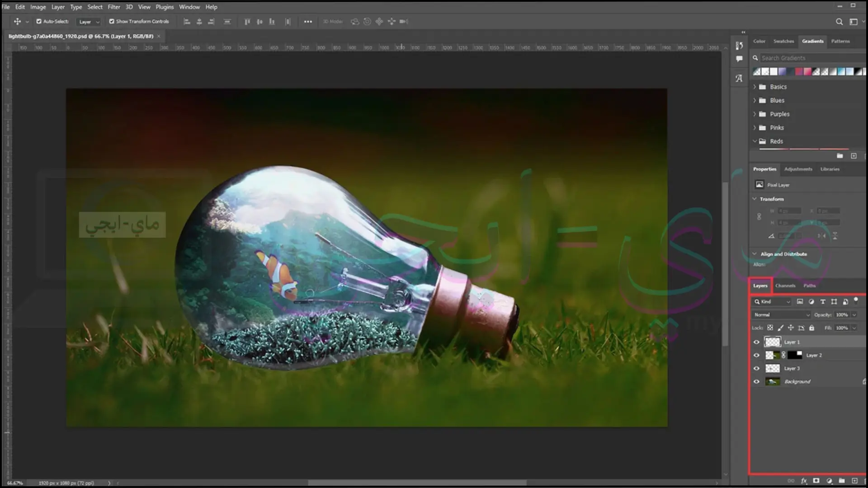Click the Layer 2 black mask thumbnail
Image resolution: width=868 pixels, height=488 pixels.
795,355
